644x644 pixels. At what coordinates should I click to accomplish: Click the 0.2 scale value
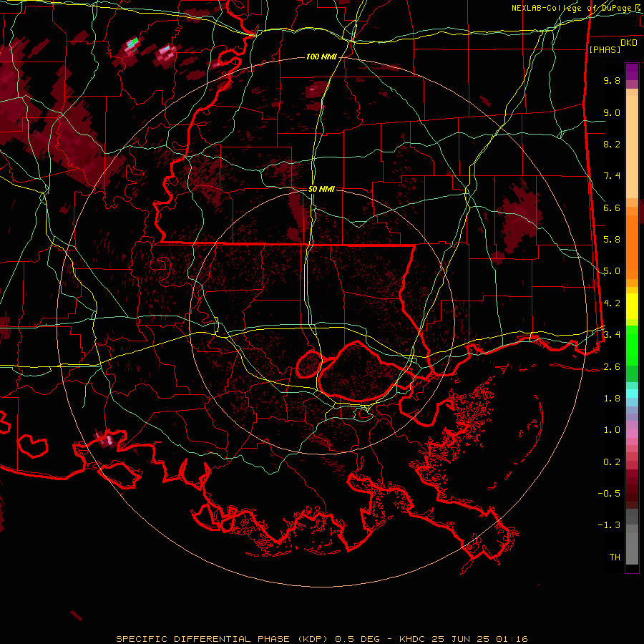coord(612,462)
